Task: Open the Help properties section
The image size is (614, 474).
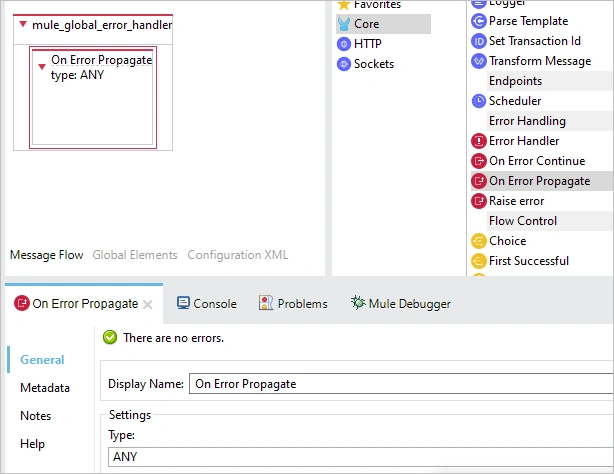Action: coord(33,444)
